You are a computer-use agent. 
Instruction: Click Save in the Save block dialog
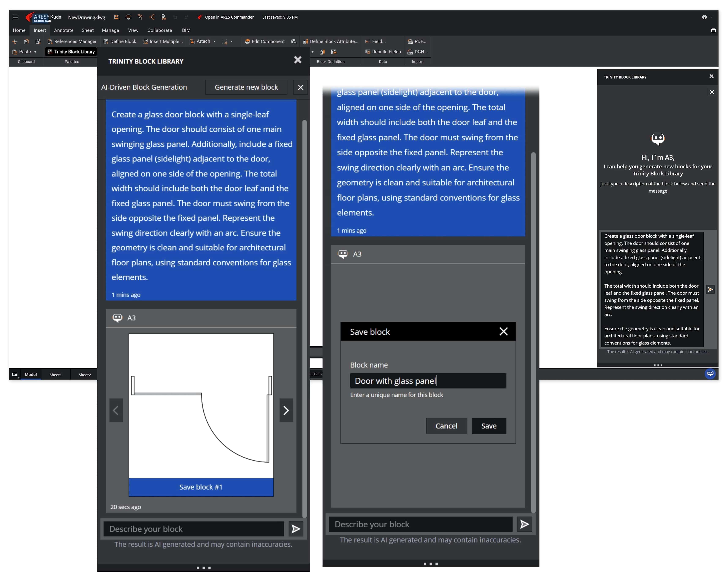489,426
